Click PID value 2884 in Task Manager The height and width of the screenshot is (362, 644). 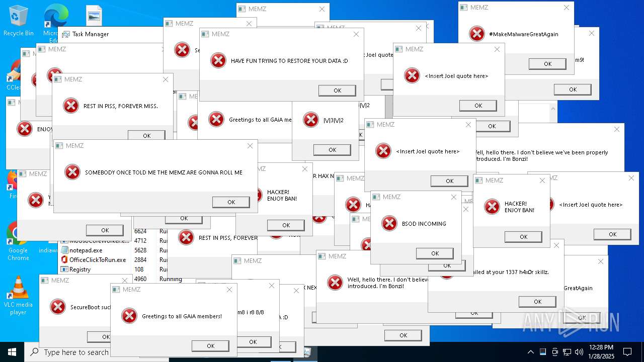[140, 259]
